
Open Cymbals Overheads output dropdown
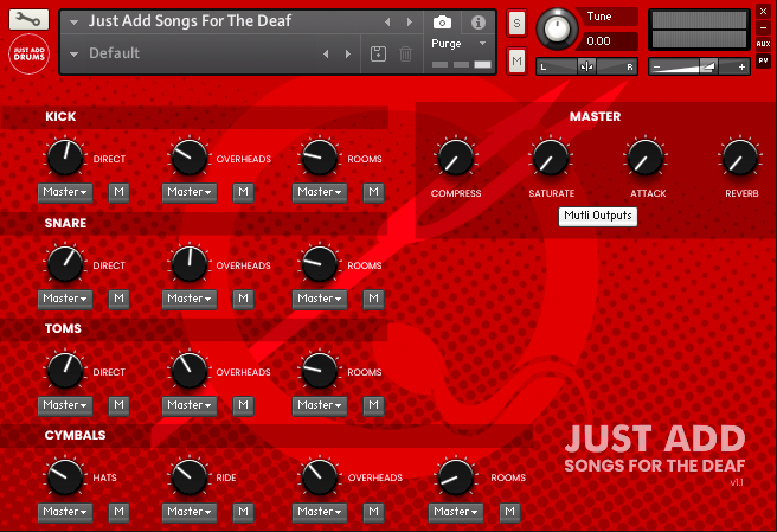click(320, 512)
